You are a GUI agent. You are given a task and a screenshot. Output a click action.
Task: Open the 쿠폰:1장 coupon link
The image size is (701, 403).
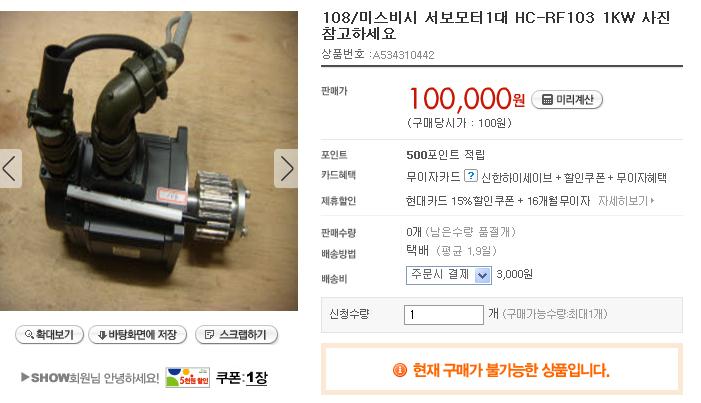click(x=242, y=378)
